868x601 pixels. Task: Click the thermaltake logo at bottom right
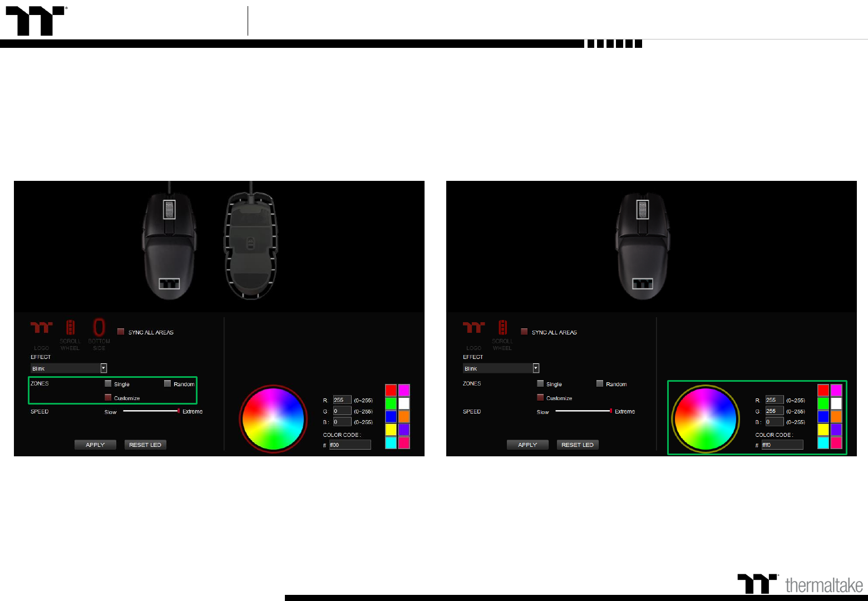[800, 584]
